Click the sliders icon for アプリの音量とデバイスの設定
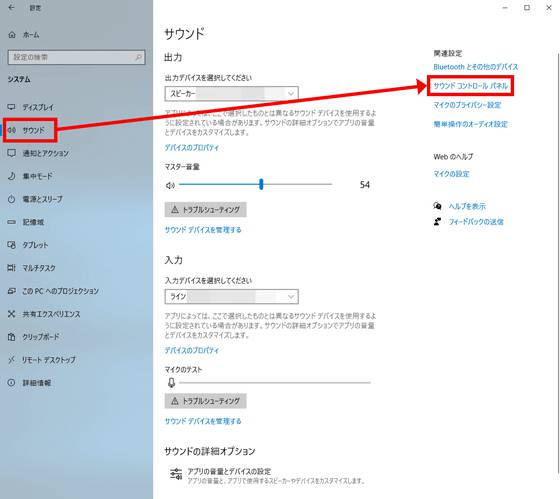560x499 pixels. pyautogui.click(x=176, y=474)
